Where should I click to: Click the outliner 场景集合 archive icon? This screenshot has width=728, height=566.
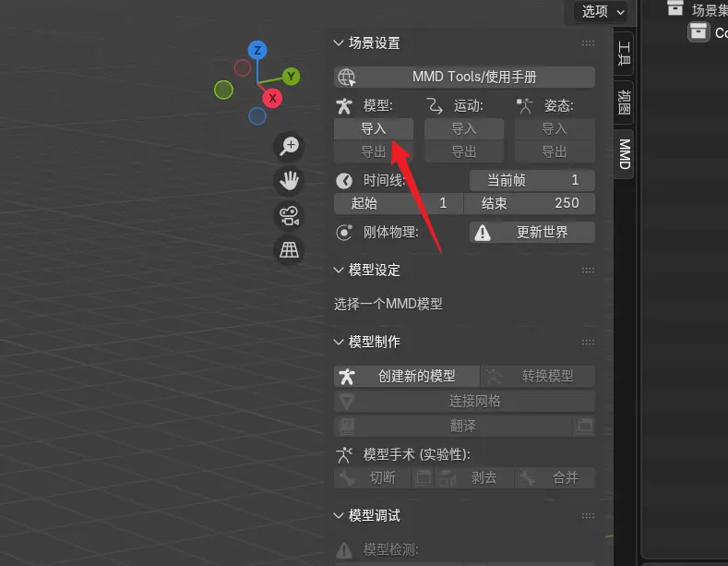675,8
